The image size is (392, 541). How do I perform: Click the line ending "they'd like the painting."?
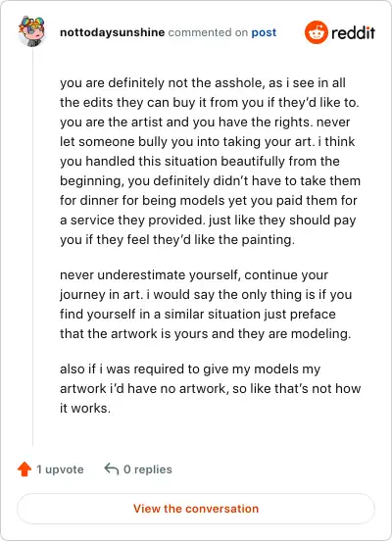[177, 239]
